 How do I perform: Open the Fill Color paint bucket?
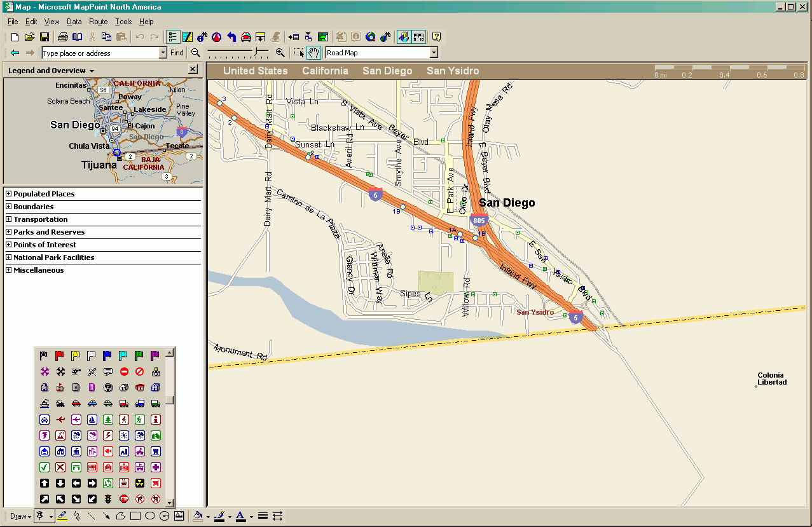(198, 516)
